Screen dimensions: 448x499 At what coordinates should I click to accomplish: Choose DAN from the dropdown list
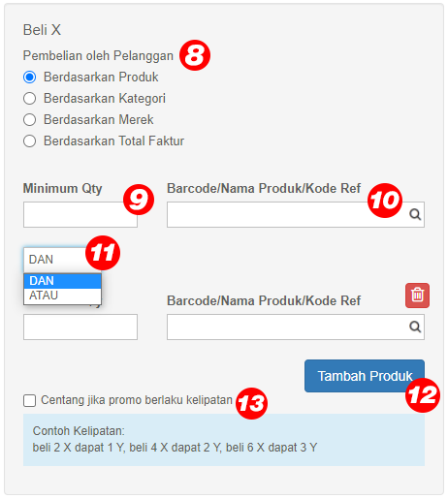[x=62, y=281]
